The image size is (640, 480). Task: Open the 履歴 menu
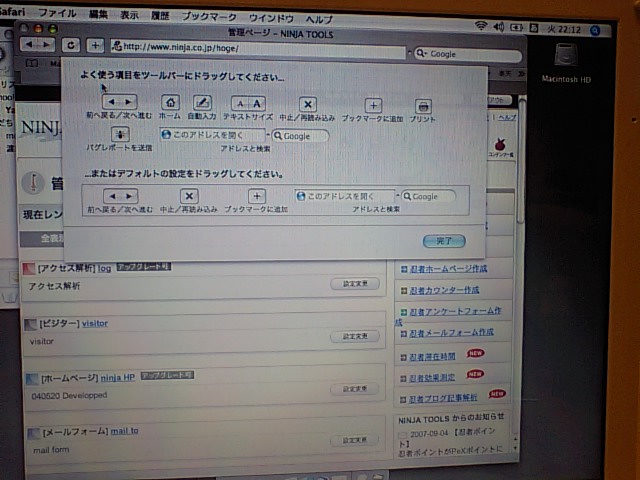pos(160,16)
